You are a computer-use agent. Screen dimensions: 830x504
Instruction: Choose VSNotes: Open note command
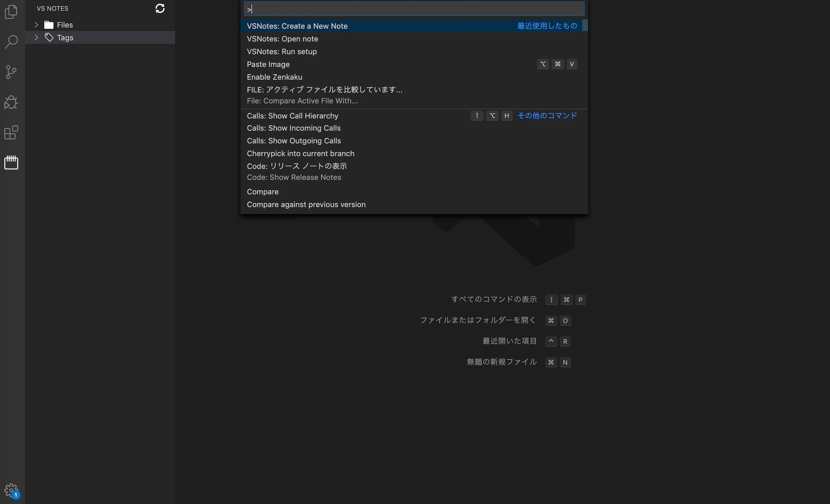[x=282, y=39]
